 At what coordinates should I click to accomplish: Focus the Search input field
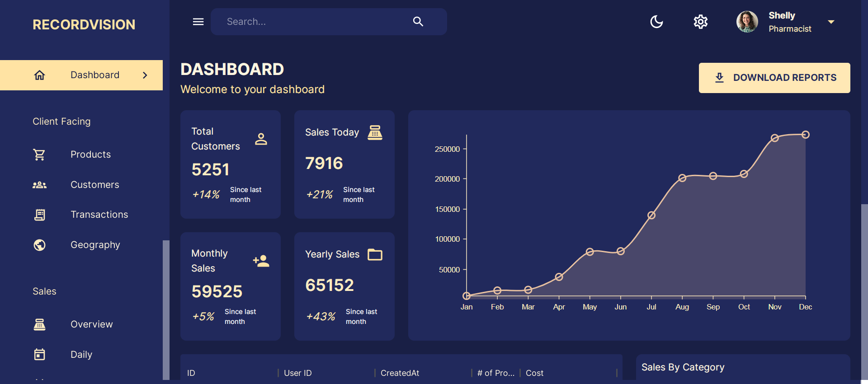316,22
